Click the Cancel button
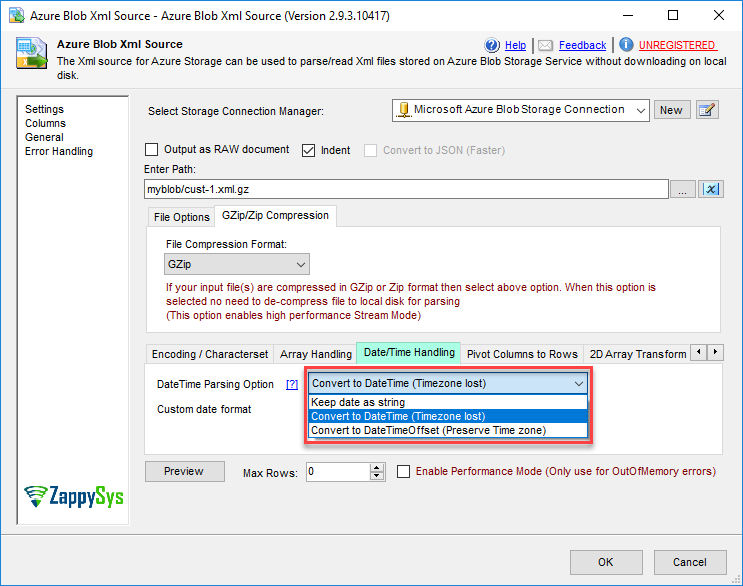The image size is (743, 586). pos(689,562)
